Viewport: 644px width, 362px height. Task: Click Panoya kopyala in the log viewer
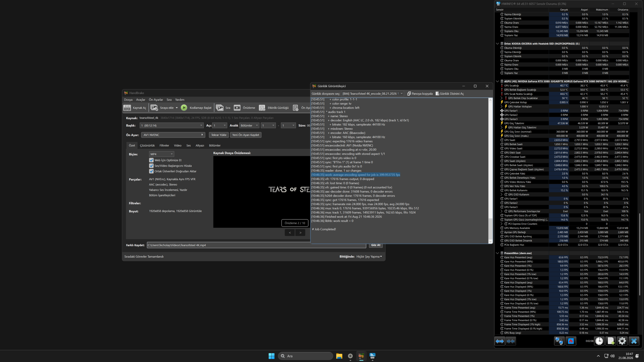coord(420,94)
